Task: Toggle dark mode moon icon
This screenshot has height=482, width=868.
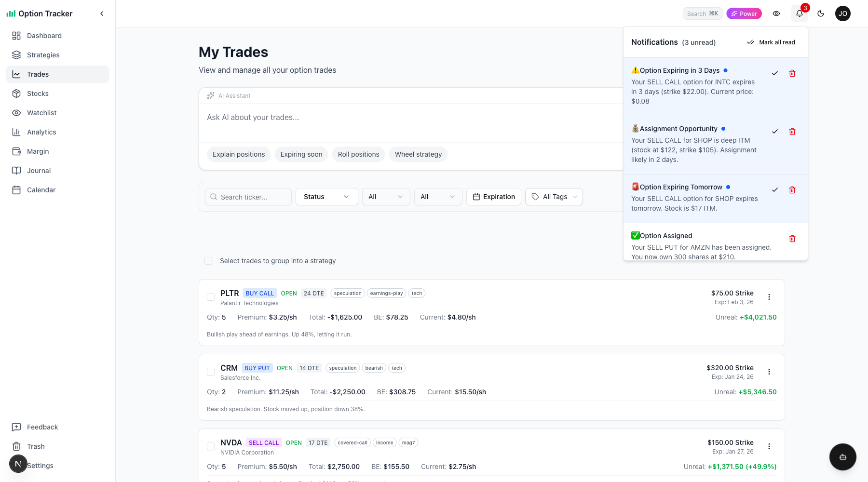Action: point(821,13)
